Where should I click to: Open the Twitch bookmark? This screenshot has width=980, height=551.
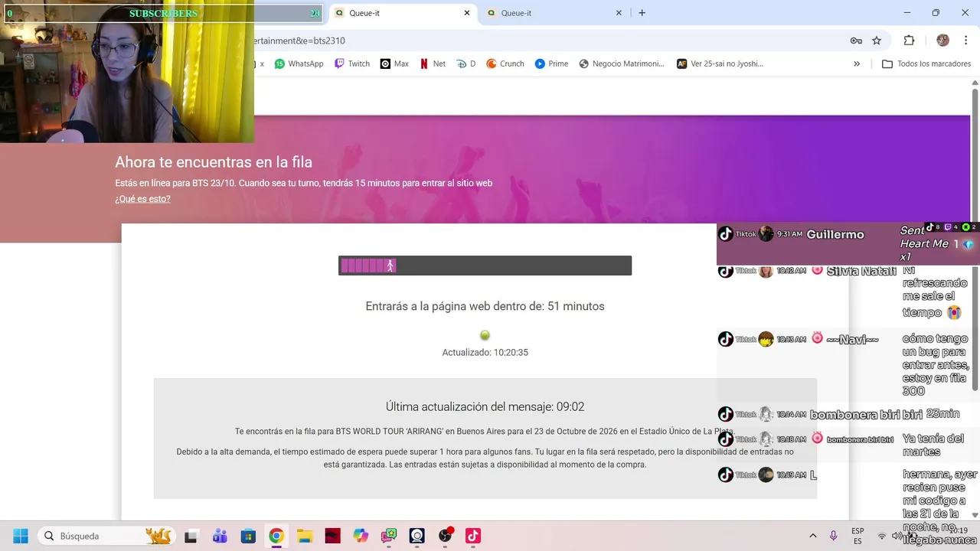point(352,64)
